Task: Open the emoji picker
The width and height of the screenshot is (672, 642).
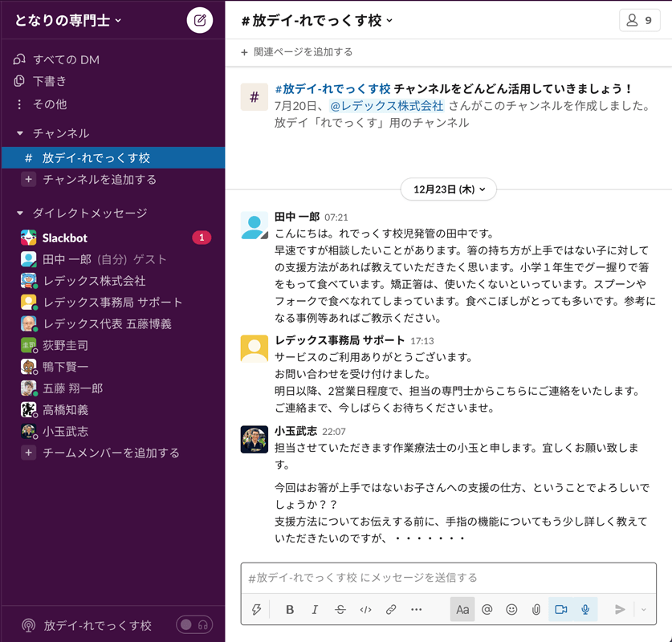Action: pyautogui.click(x=511, y=610)
